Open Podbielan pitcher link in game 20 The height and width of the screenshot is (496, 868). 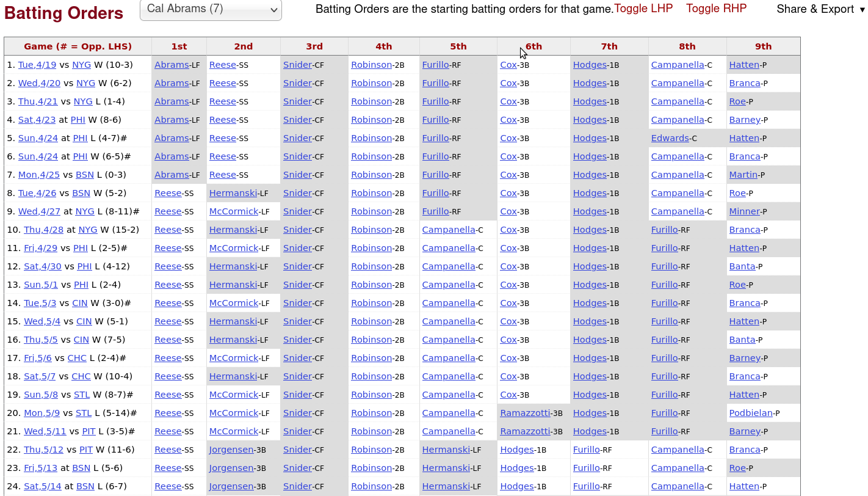751,413
